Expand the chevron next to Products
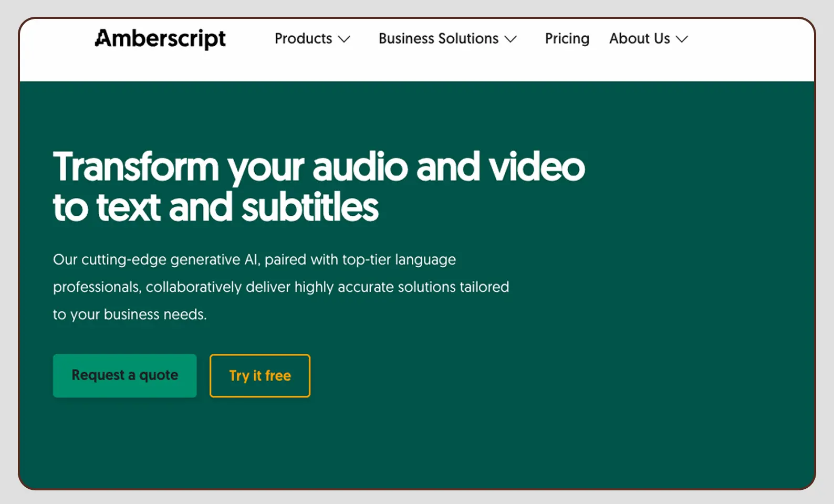834x504 pixels. [344, 39]
